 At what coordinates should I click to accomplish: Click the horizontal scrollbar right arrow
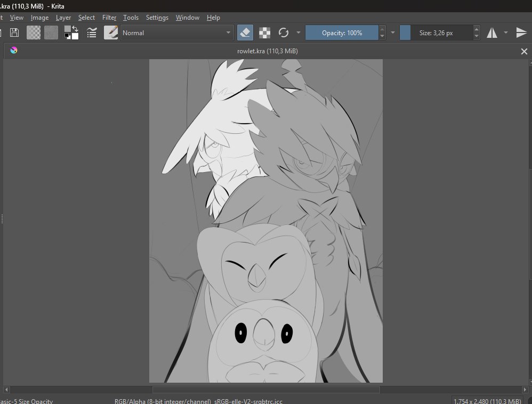click(525, 390)
